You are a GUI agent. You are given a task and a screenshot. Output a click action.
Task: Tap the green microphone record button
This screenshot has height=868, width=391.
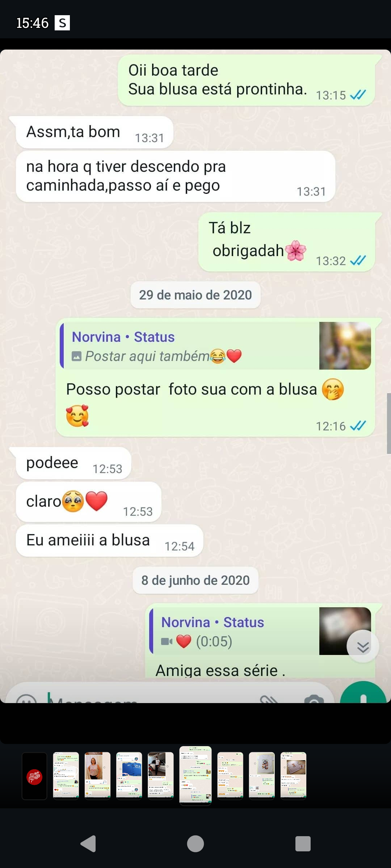(x=363, y=693)
